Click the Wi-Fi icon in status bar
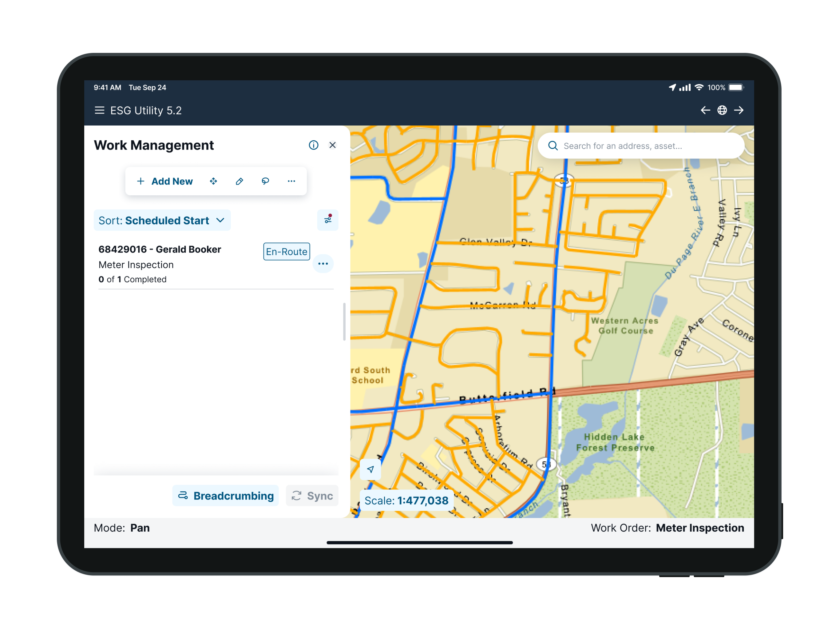 [699, 87]
